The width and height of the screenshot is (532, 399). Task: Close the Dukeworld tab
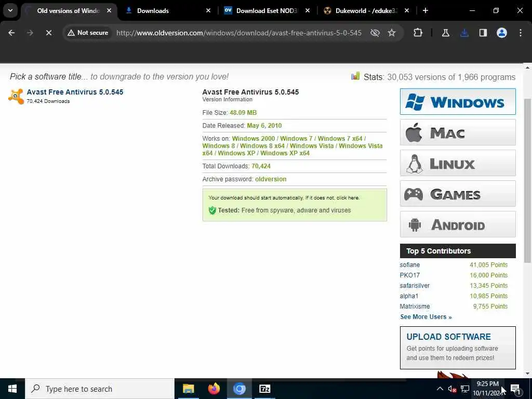pos(407,10)
